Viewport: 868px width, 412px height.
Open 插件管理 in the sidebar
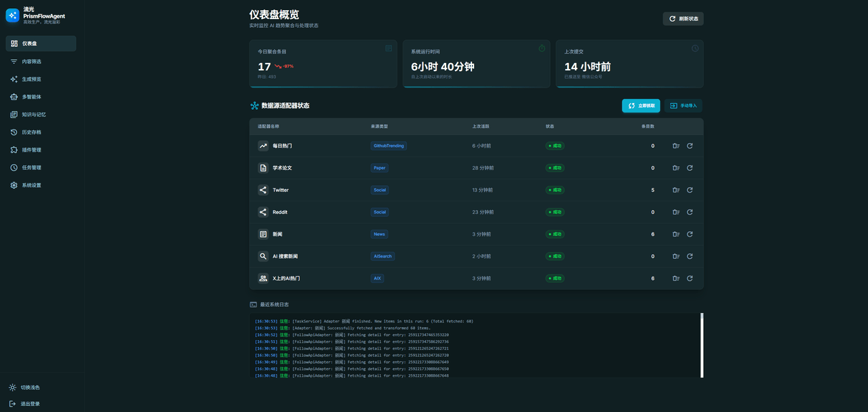pyautogui.click(x=41, y=150)
